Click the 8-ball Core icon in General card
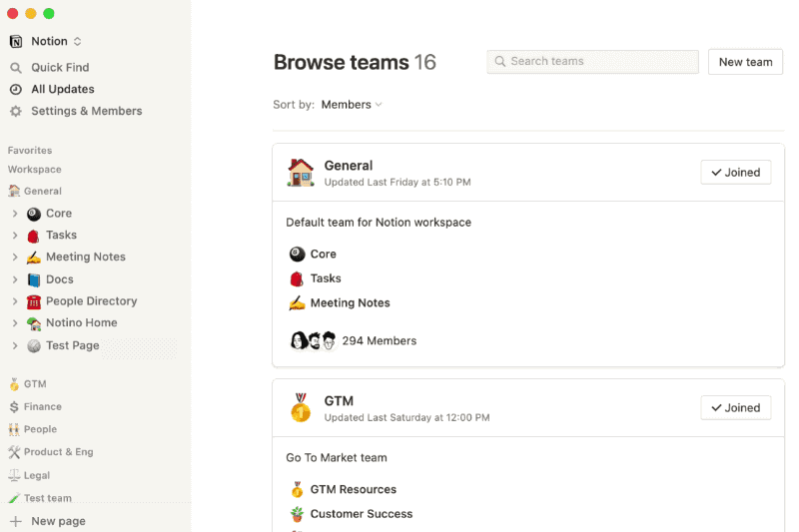 [x=297, y=255]
